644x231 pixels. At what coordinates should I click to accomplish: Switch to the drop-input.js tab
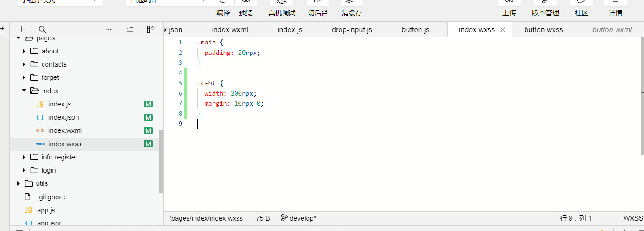point(352,30)
